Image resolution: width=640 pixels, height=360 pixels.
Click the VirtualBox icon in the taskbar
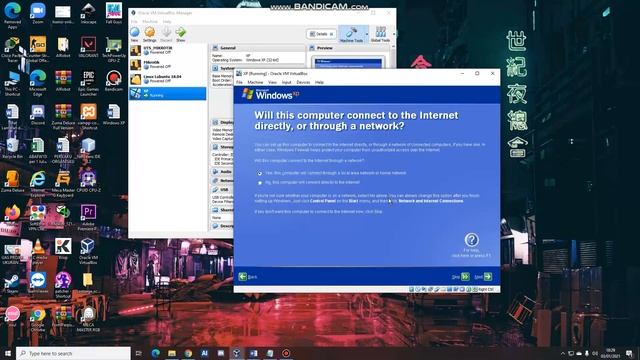(x=236, y=353)
